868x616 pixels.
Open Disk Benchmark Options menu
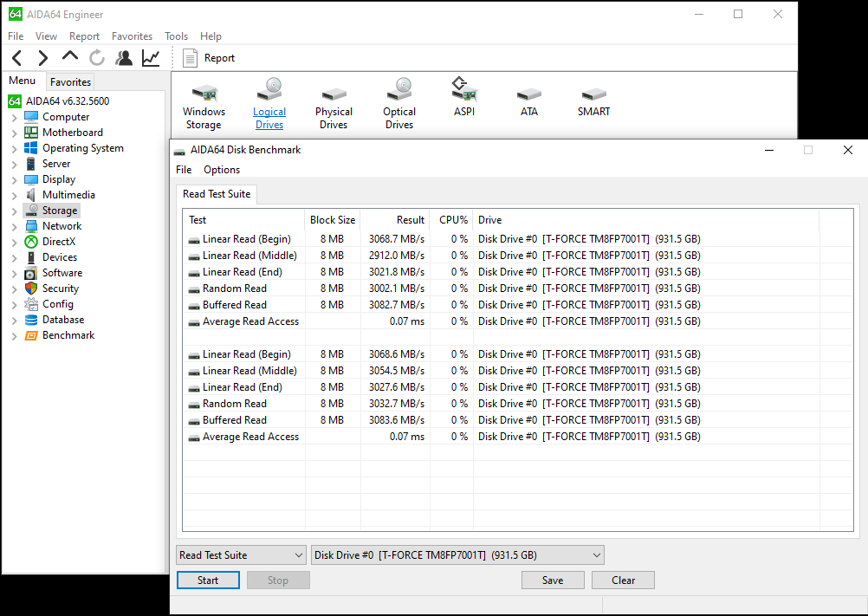[x=222, y=170]
